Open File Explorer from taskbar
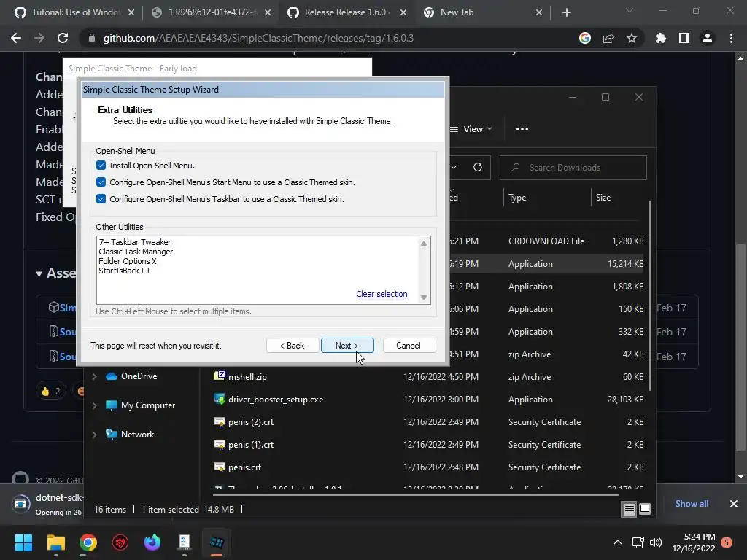Screen dimensions: 747x560 [x=55, y=542]
